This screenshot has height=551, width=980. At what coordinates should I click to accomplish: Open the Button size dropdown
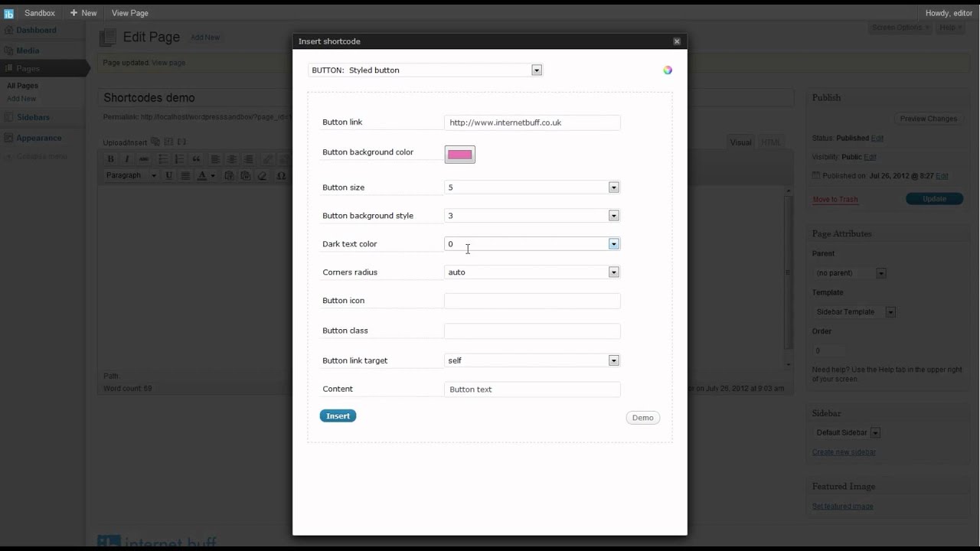point(532,187)
